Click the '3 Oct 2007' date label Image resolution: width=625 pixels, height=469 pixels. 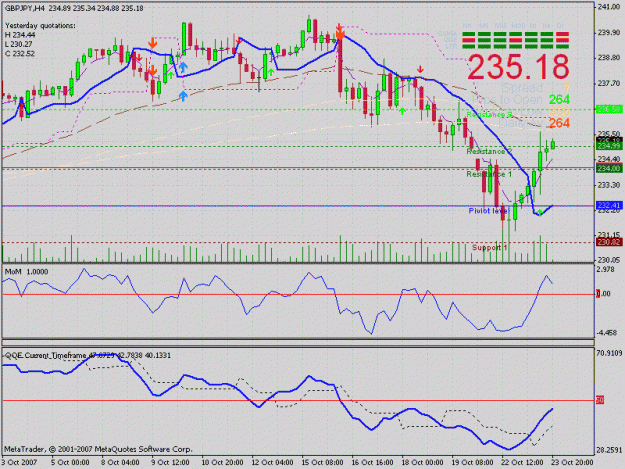point(19,462)
